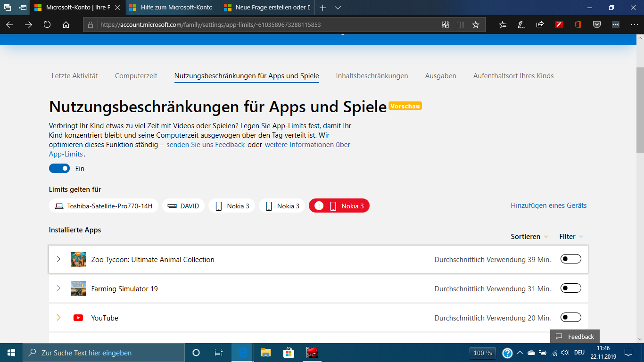Switch to Hilfe zum Microsoft-Konto browser tab
644x362 pixels.
coord(173,8)
